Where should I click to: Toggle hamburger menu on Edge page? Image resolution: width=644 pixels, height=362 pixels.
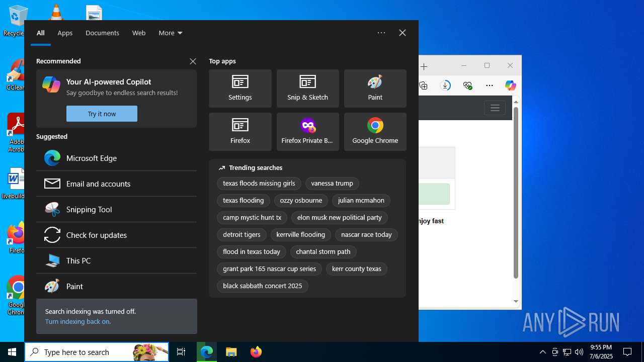[x=495, y=108]
